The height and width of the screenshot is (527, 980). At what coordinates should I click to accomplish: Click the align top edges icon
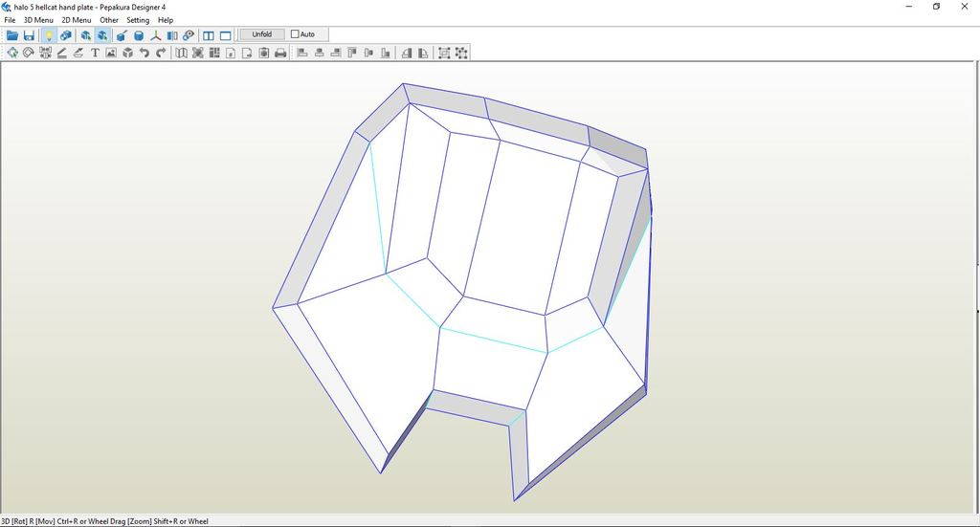tap(352, 53)
